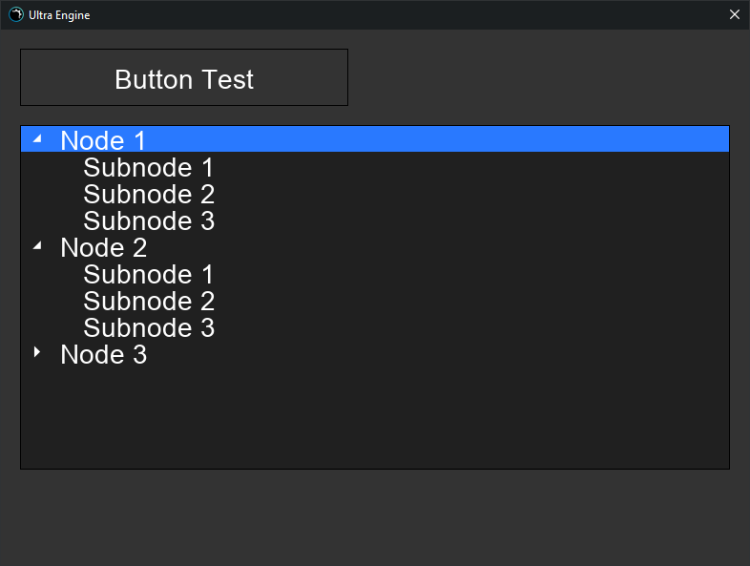Image resolution: width=750 pixels, height=566 pixels.
Task: Select the Node 2 tree item
Action: (x=103, y=247)
